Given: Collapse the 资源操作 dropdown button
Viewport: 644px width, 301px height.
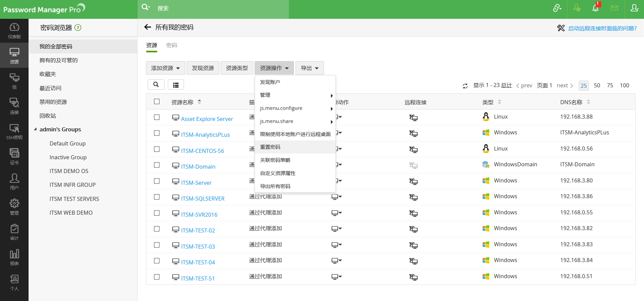Looking at the screenshot, I should click(274, 68).
